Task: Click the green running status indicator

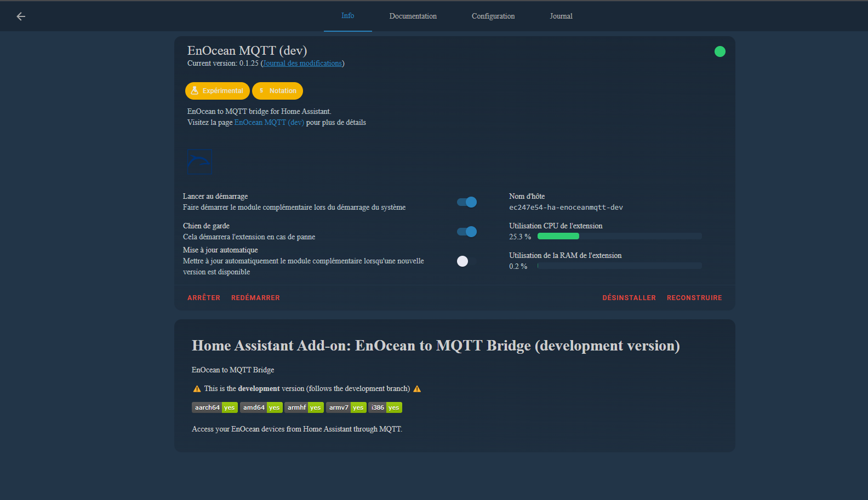Action: 719,51
